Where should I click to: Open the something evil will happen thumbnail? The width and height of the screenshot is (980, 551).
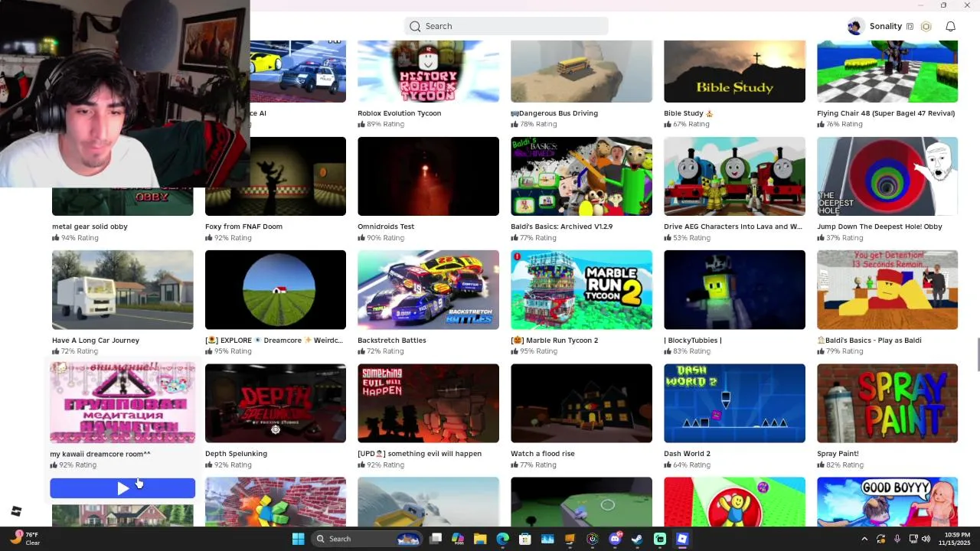click(428, 403)
